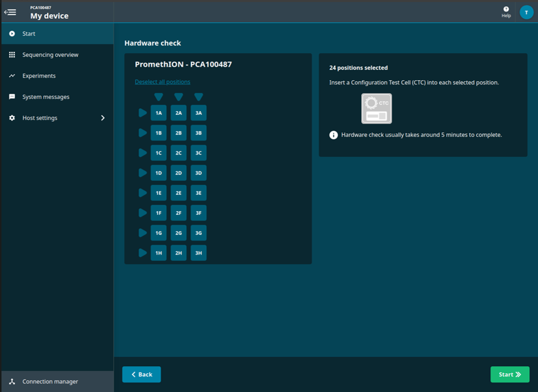Click the Configuration Test Cell CTC image
This screenshot has height=392, width=538.
coord(376,108)
